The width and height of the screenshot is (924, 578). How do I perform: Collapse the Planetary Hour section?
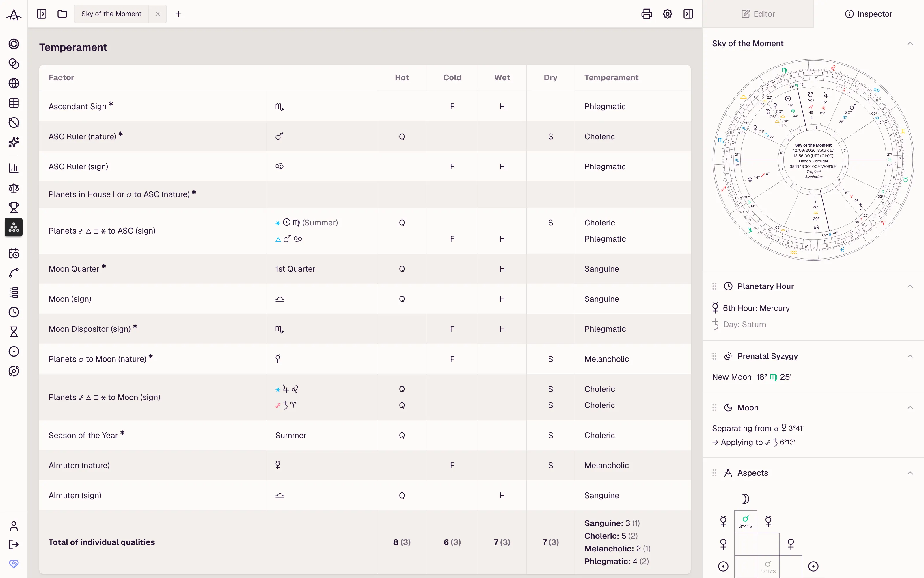910,286
